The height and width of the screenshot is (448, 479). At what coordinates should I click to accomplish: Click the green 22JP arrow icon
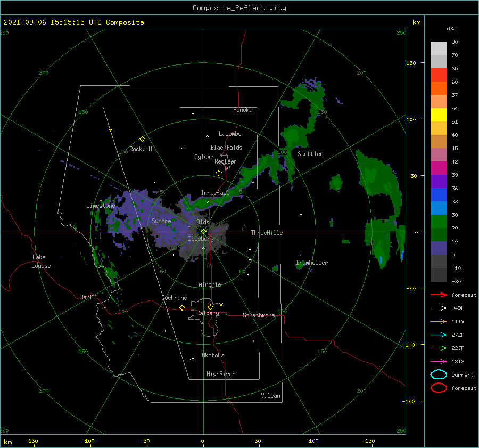pos(439,348)
